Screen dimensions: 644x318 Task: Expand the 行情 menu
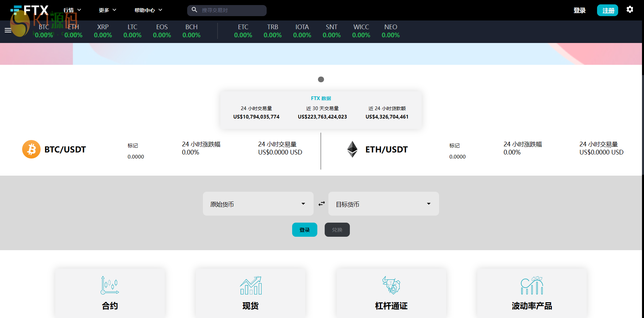click(x=72, y=10)
